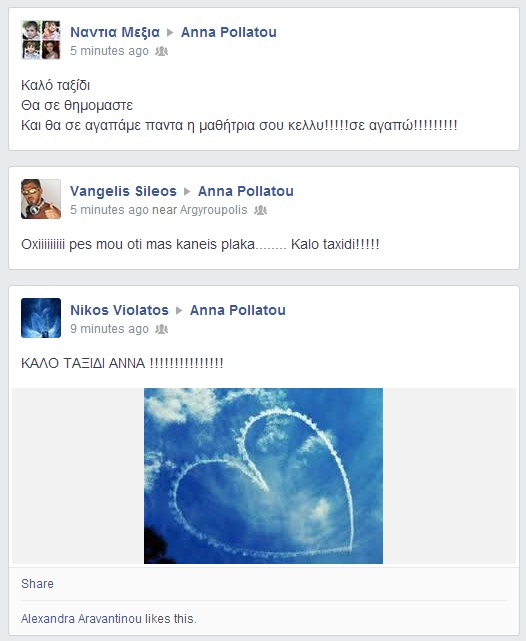Share the heart sky photo post
Screen dimensions: 526x641
click(37, 583)
